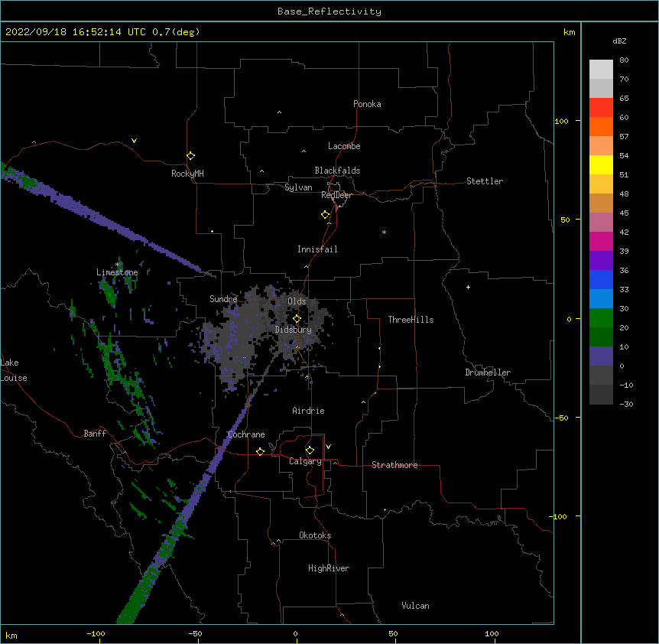Click the yellow diamond marker above Calgary
Viewport: 659px width, 644px height.
(310, 450)
